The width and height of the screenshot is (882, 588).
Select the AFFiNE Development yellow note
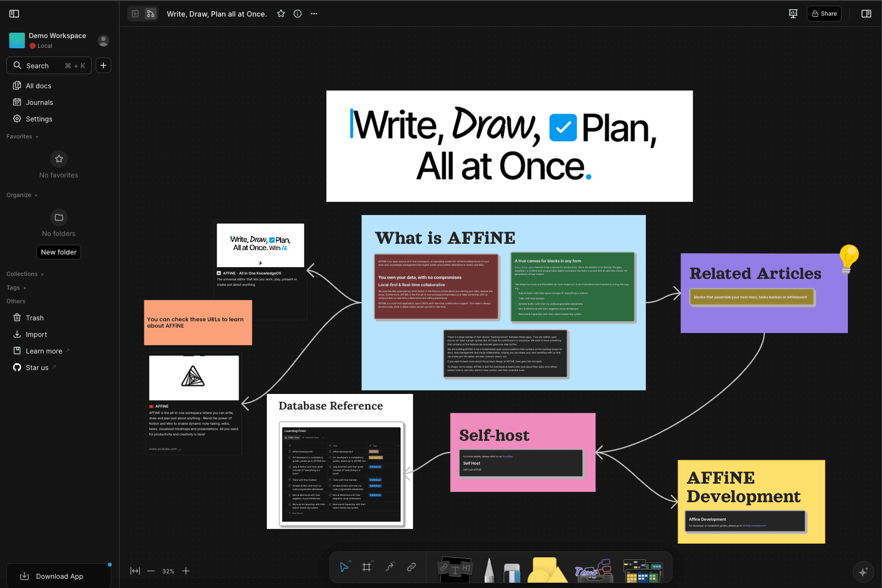coord(751,502)
